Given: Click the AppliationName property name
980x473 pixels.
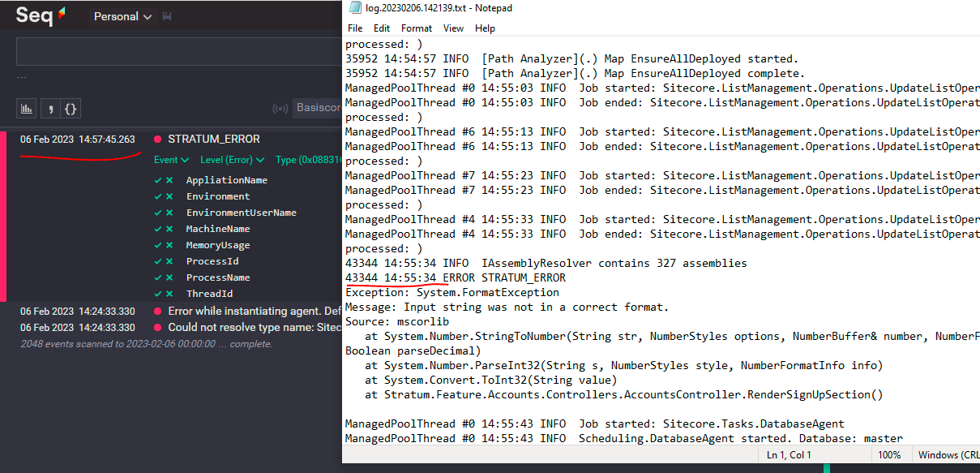Looking at the screenshot, I should pyautogui.click(x=226, y=180).
